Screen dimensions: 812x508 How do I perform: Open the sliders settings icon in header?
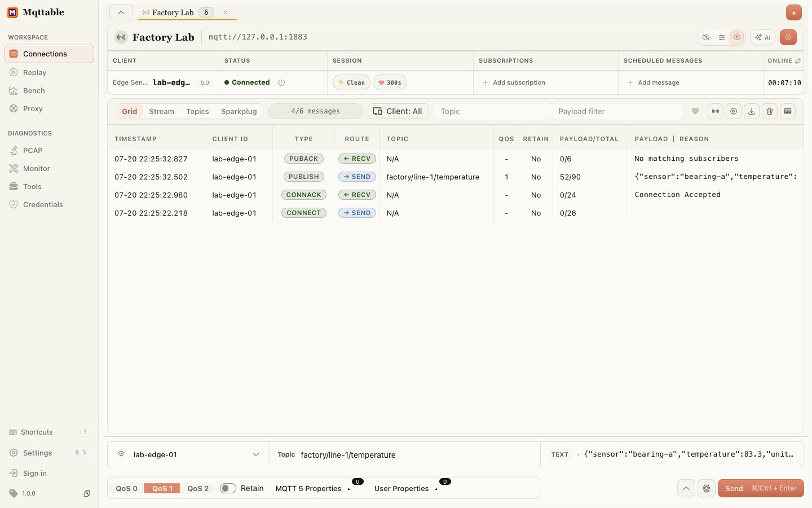click(722, 37)
